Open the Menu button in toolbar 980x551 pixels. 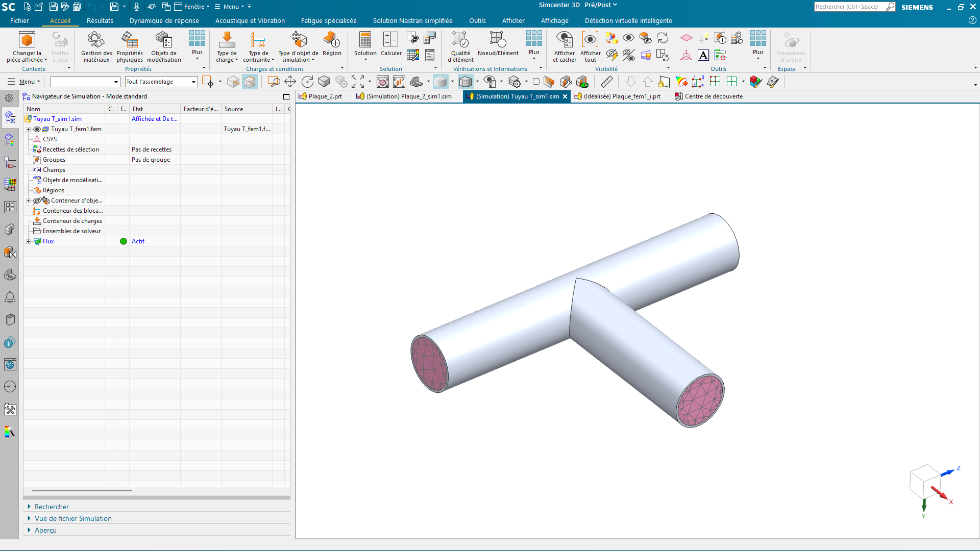(24, 82)
